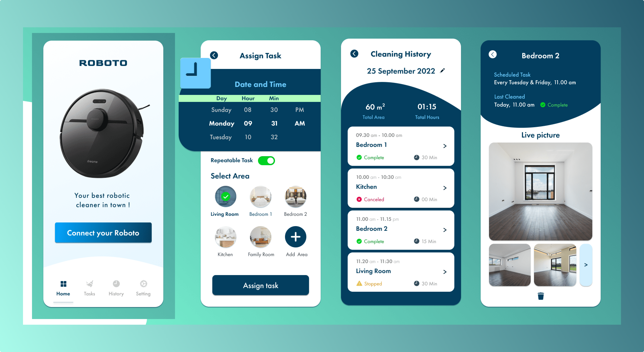Click the Connect your Roboto button
Image resolution: width=644 pixels, height=352 pixels.
coord(103,233)
